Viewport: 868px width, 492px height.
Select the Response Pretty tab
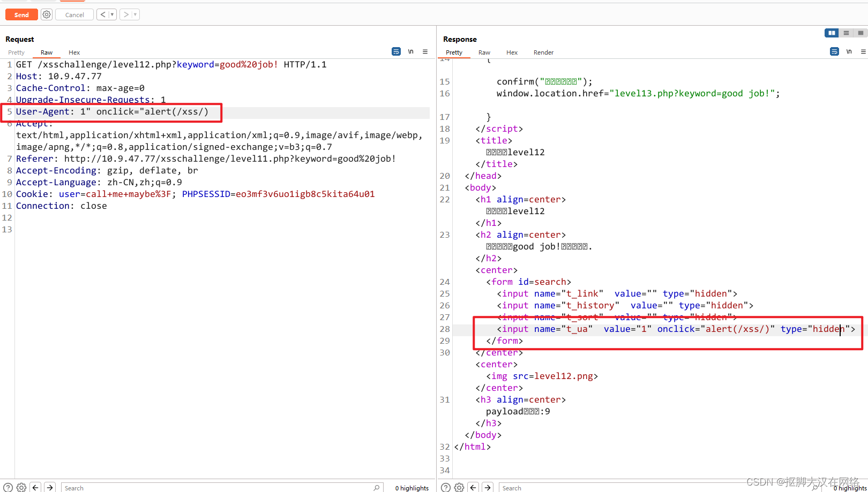point(454,52)
